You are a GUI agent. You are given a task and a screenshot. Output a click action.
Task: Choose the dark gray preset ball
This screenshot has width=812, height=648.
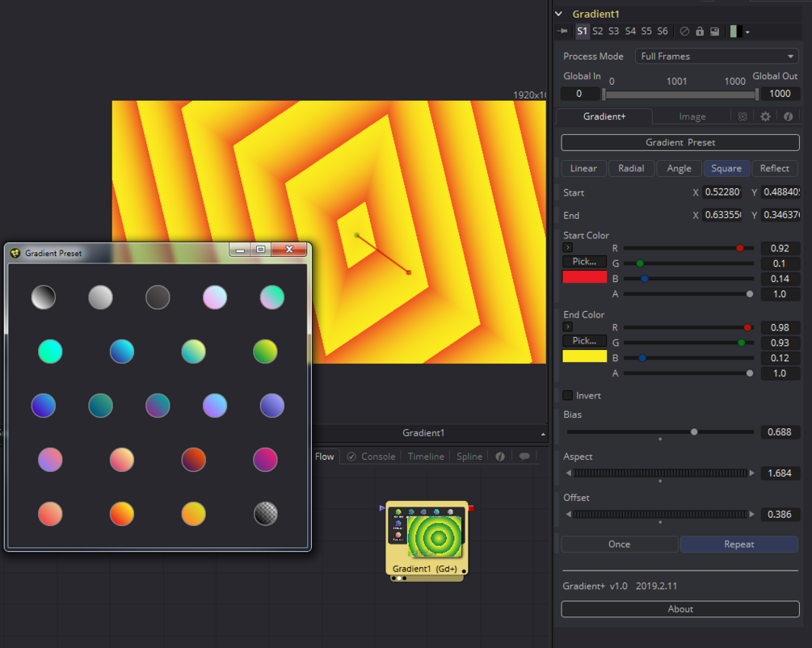(158, 297)
